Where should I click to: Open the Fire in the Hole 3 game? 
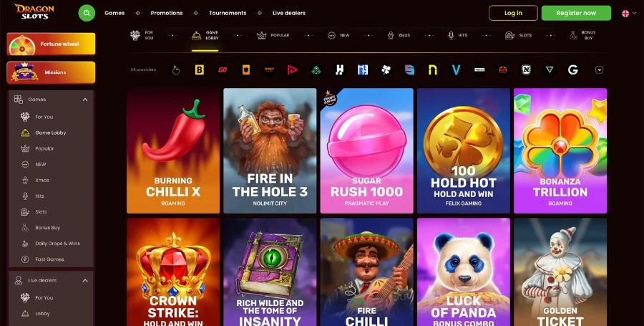coord(270,151)
